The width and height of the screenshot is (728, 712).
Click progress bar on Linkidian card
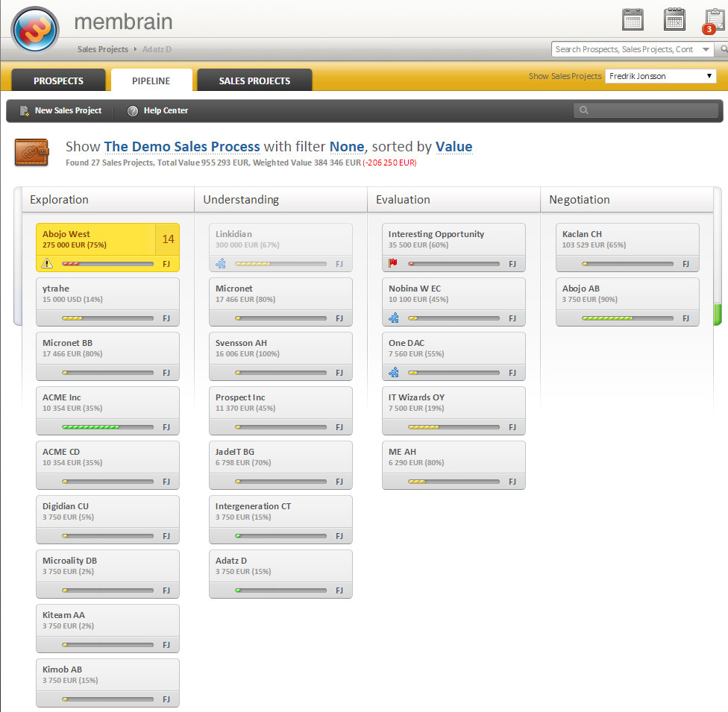click(280, 264)
